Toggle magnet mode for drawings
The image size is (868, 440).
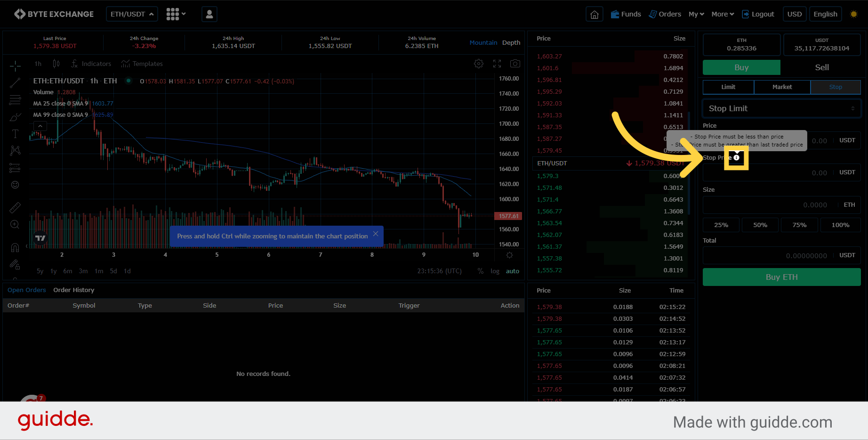[x=15, y=247]
